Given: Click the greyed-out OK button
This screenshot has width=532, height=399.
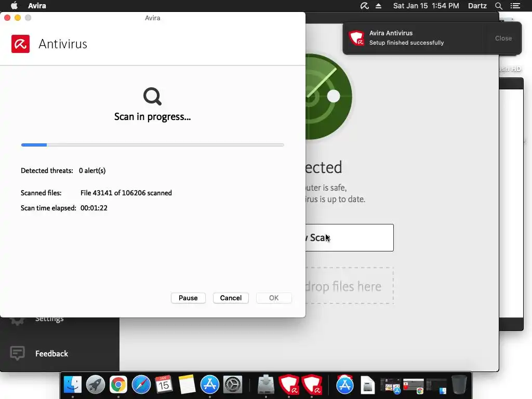Looking at the screenshot, I should 274,298.
